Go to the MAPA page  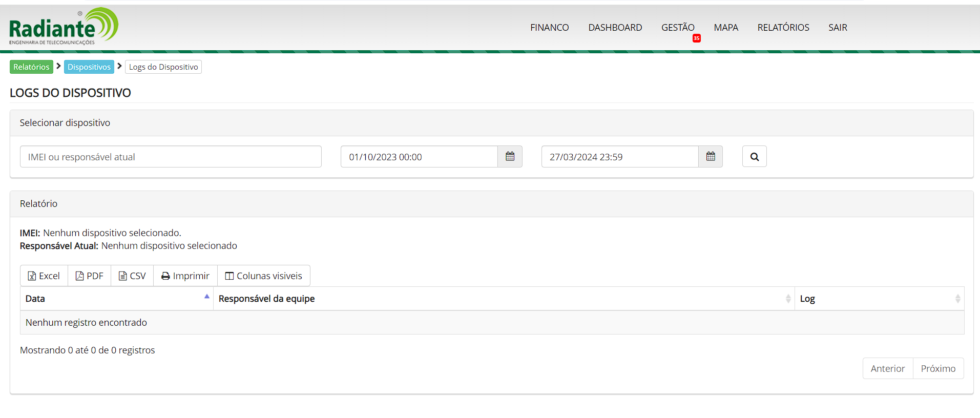tap(725, 28)
